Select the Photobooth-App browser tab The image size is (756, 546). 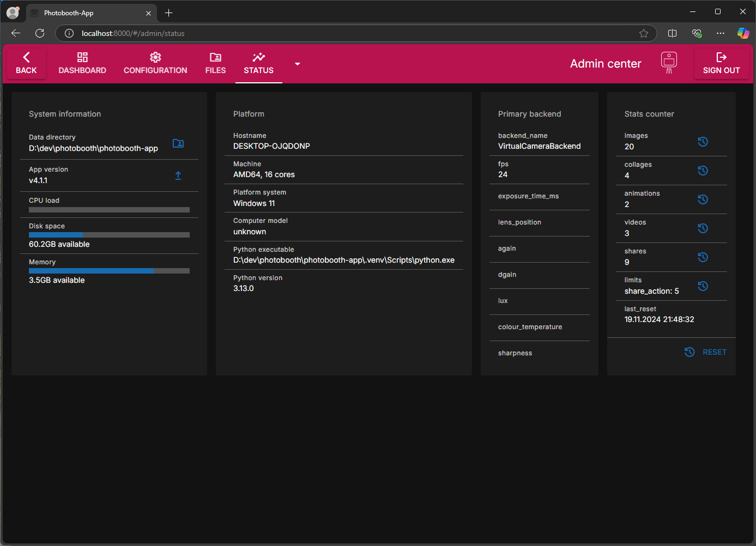click(x=91, y=13)
